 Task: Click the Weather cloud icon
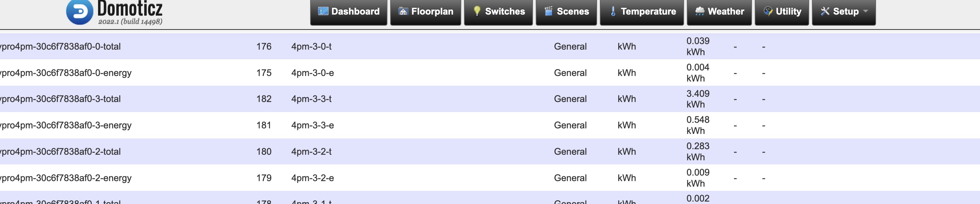[700, 11]
